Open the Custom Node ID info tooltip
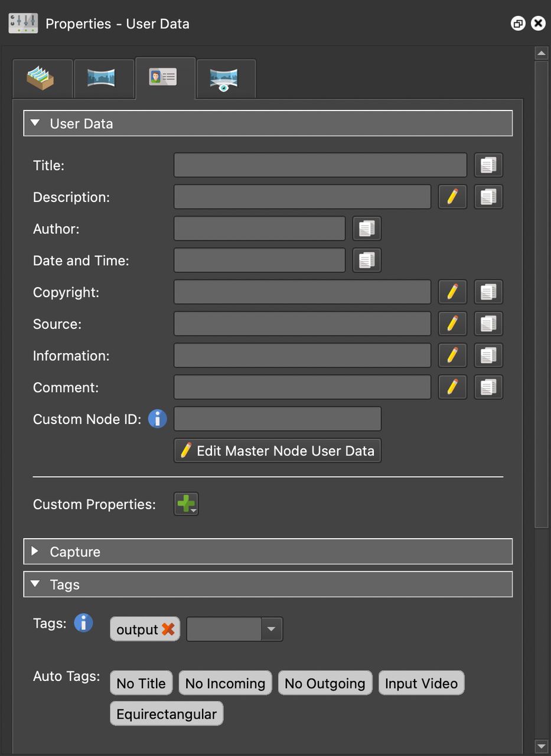 pyautogui.click(x=157, y=418)
